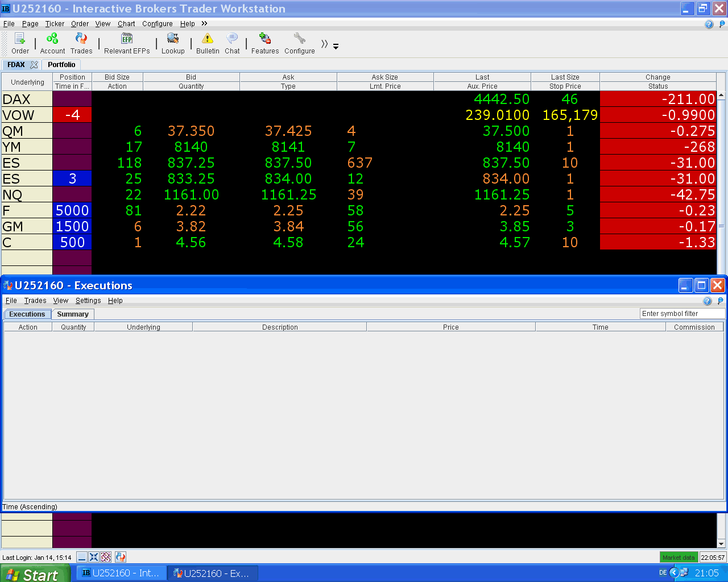The width and height of the screenshot is (728, 582).
Task: Click the scroll-up arrow of the quote table scrollbar
Action: pyautogui.click(x=721, y=95)
